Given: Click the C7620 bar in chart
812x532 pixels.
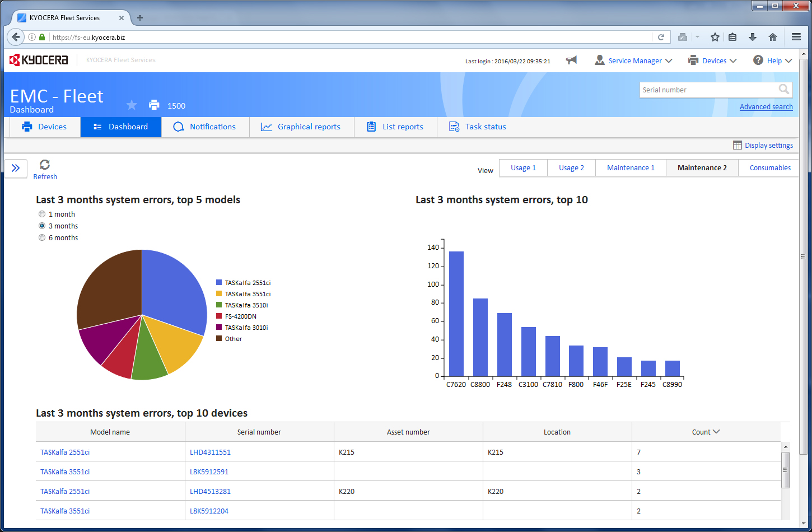Looking at the screenshot, I should [x=456, y=314].
